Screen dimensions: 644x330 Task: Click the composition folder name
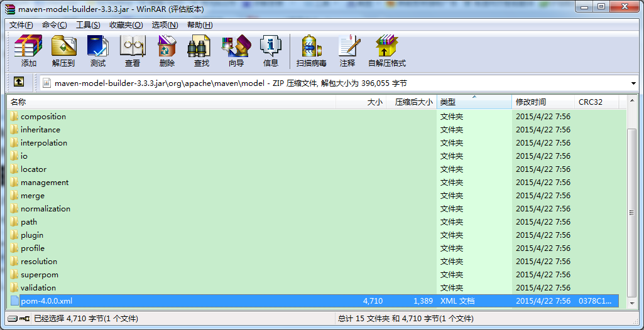[x=43, y=117]
